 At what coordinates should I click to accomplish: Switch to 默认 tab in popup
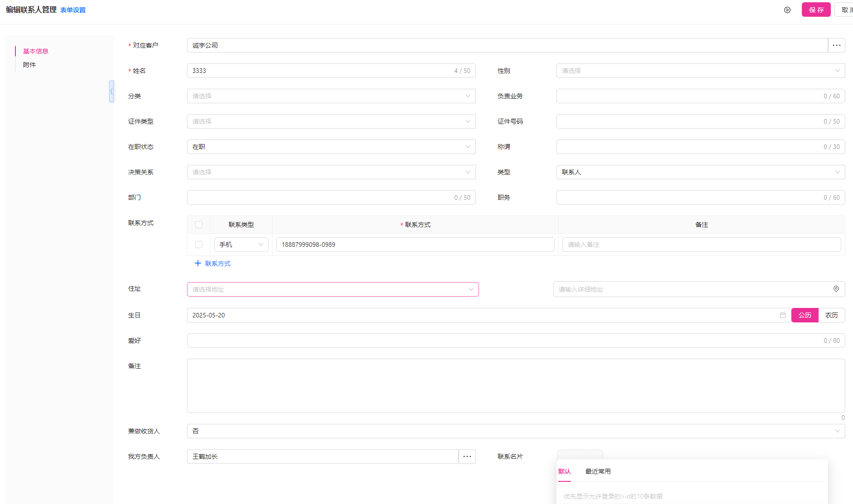point(565,471)
